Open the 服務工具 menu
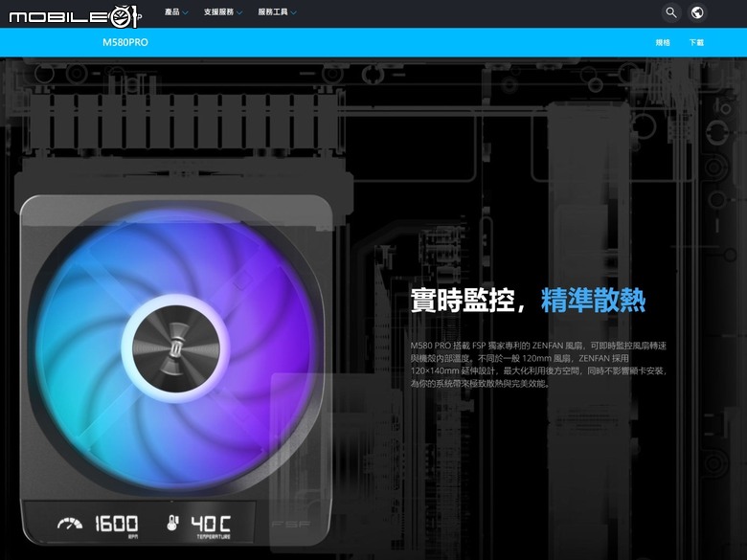The height and width of the screenshot is (560, 747). click(273, 11)
